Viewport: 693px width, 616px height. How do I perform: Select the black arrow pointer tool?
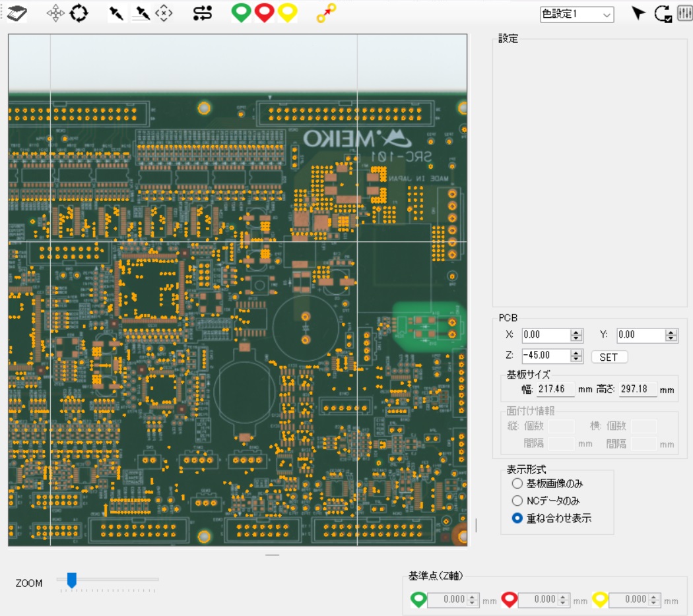638,13
